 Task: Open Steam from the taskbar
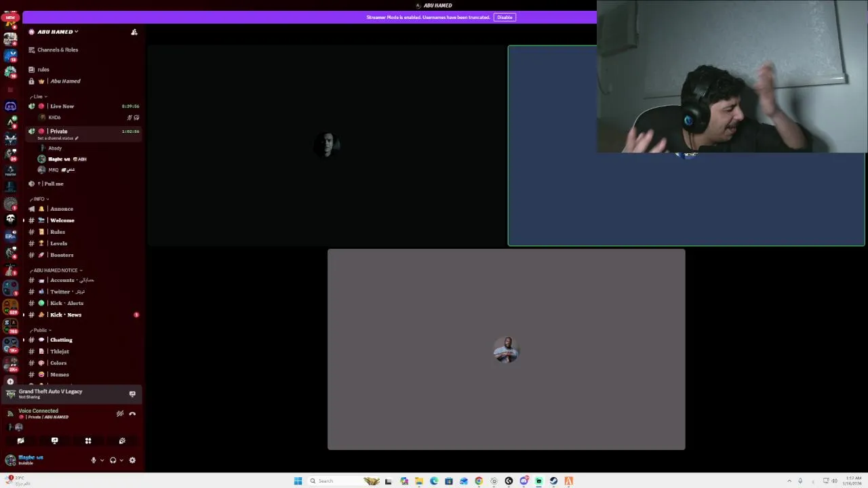553,481
